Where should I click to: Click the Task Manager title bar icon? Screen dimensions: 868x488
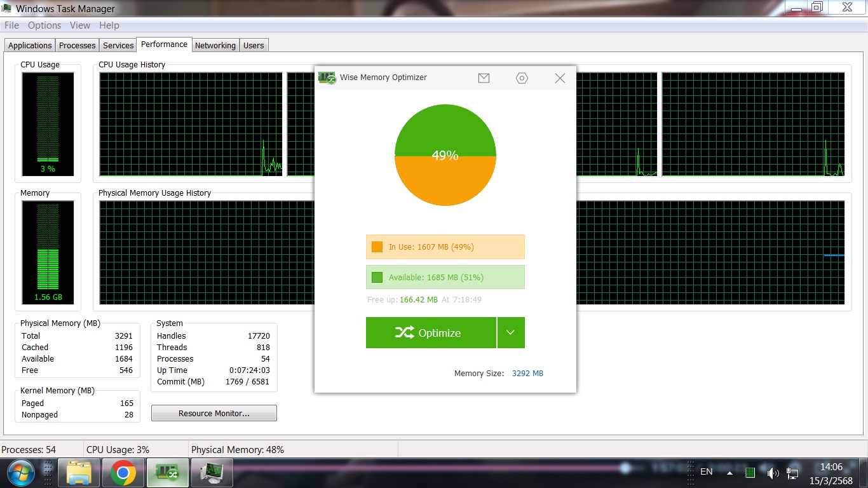7,8
